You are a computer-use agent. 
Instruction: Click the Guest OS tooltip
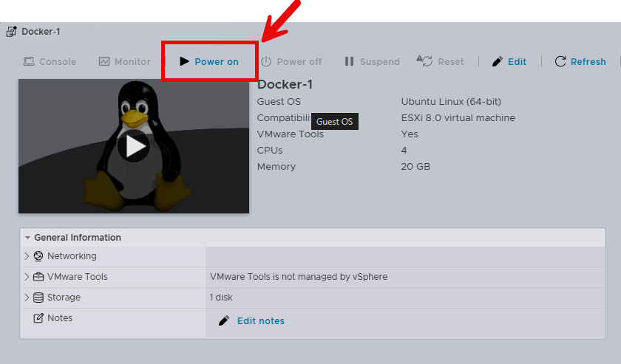pyautogui.click(x=335, y=122)
